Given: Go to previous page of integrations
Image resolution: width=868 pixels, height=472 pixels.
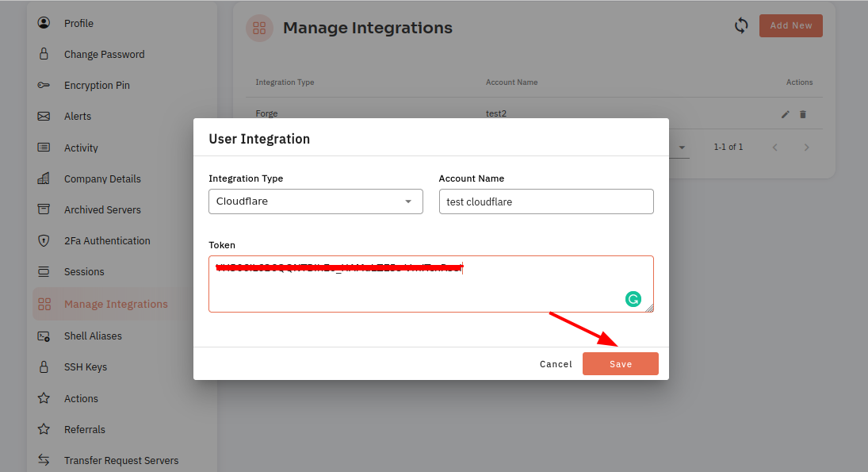Looking at the screenshot, I should (x=775, y=148).
